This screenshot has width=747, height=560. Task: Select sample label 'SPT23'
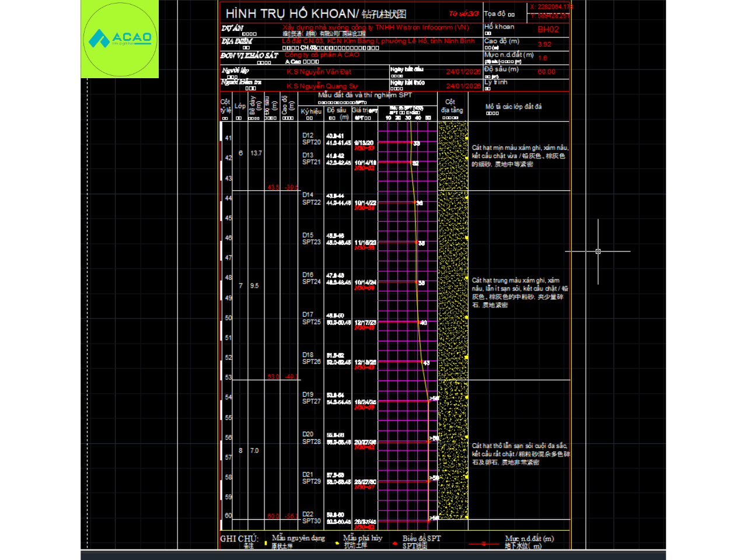coord(312,242)
